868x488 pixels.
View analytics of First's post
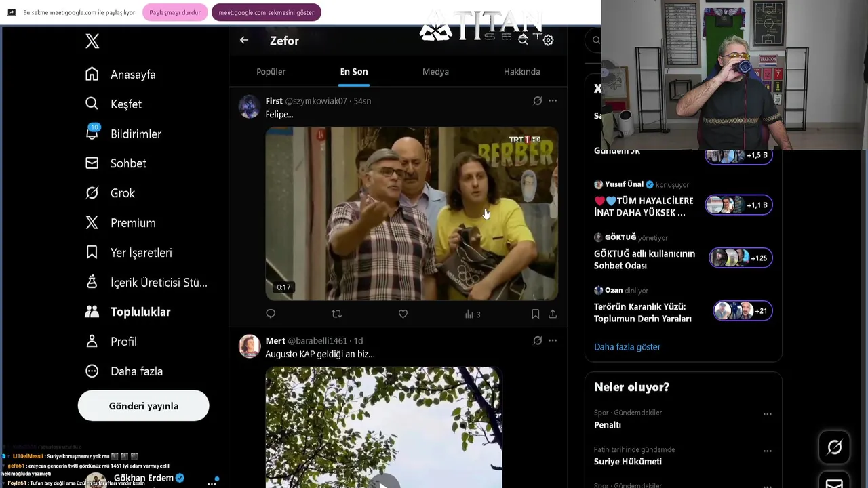point(473,314)
